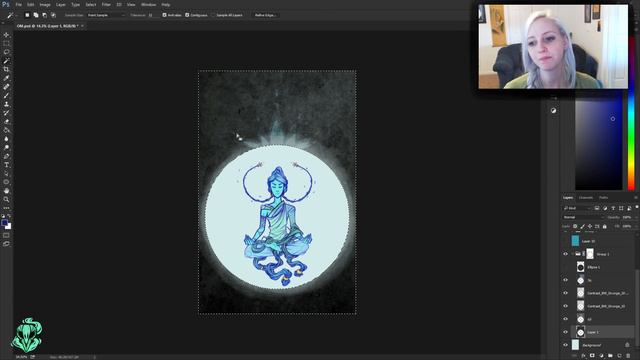Hide Layer 1 visibility eye
Viewport: 640px width, 360px height.
click(x=566, y=332)
